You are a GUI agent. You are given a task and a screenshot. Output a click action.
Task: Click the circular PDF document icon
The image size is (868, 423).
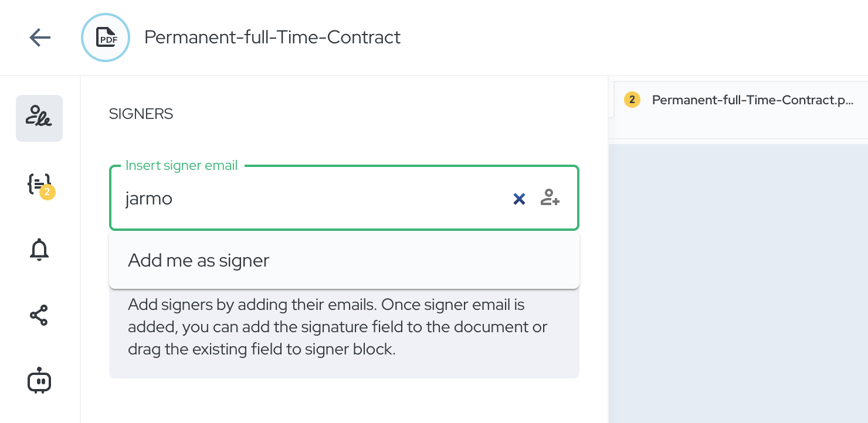pyautogui.click(x=105, y=37)
